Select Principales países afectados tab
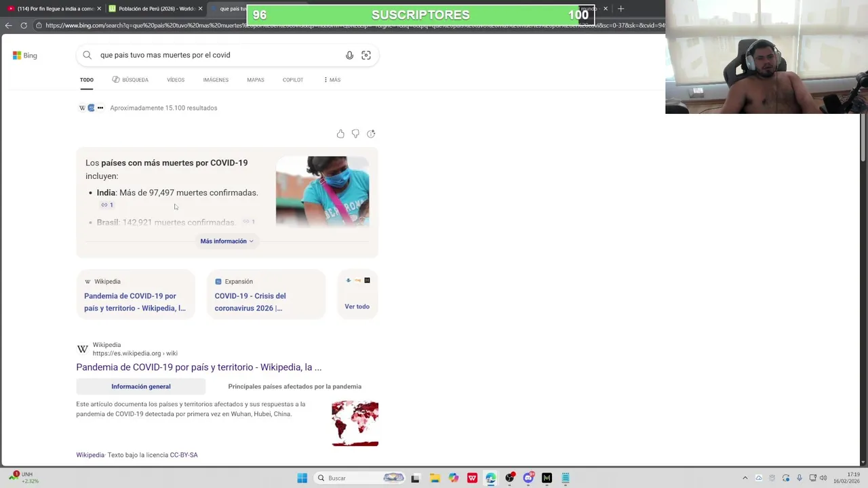This screenshot has height=488, width=868. (x=295, y=386)
